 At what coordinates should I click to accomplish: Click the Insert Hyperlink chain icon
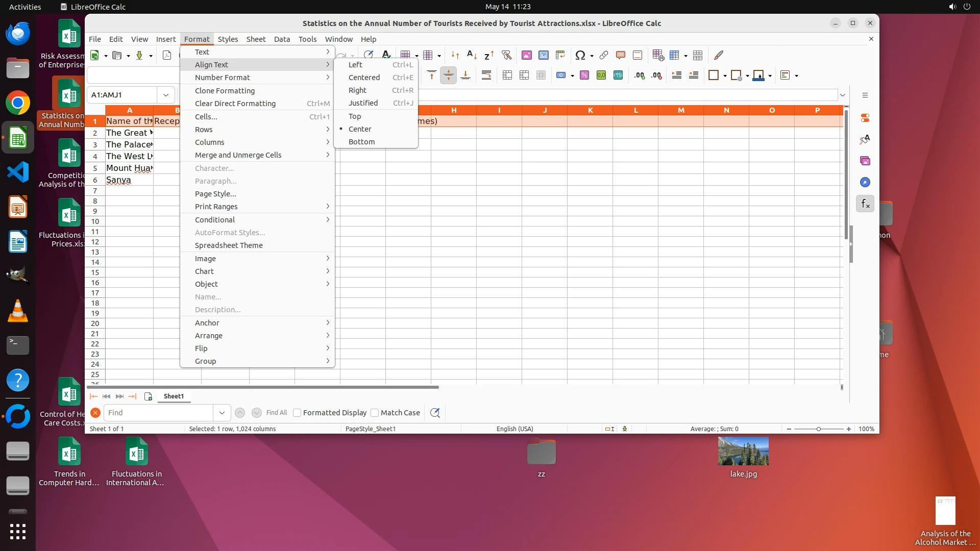(x=603, y=55)
